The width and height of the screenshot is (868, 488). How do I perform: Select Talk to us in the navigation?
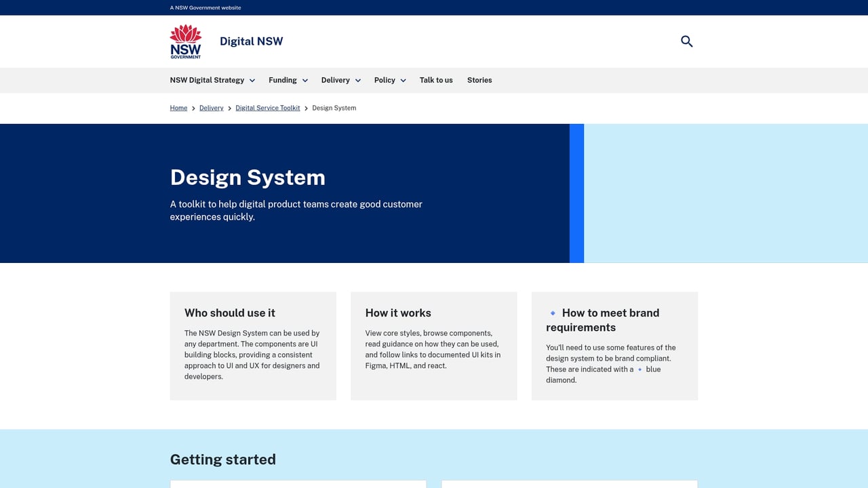click(x=435, y=80)
